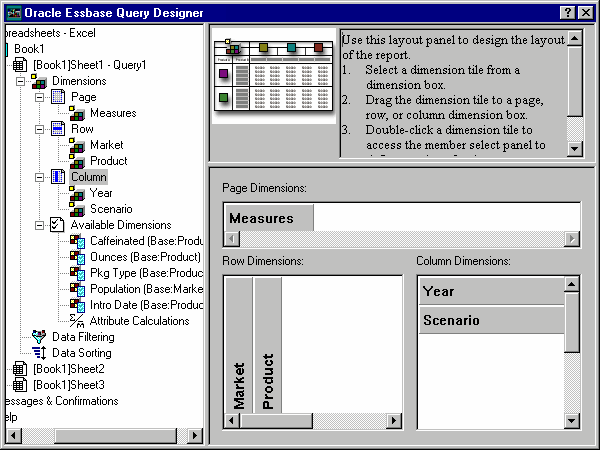The width and height of the screenshot is (600, 450).
Task: Click the Page layout icon in tree
Action: click(58, 97)
